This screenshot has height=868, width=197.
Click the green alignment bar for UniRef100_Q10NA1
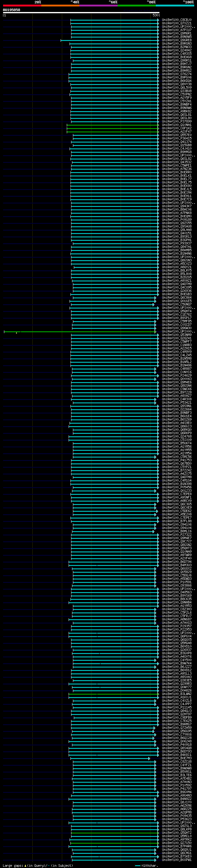point(113,125)
